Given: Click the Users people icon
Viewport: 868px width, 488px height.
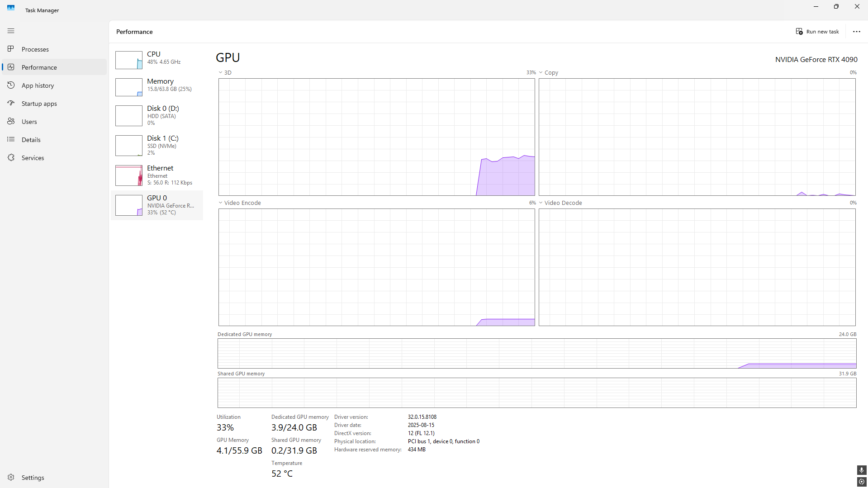Looking at the screenshot, I should tap(11, 121).
